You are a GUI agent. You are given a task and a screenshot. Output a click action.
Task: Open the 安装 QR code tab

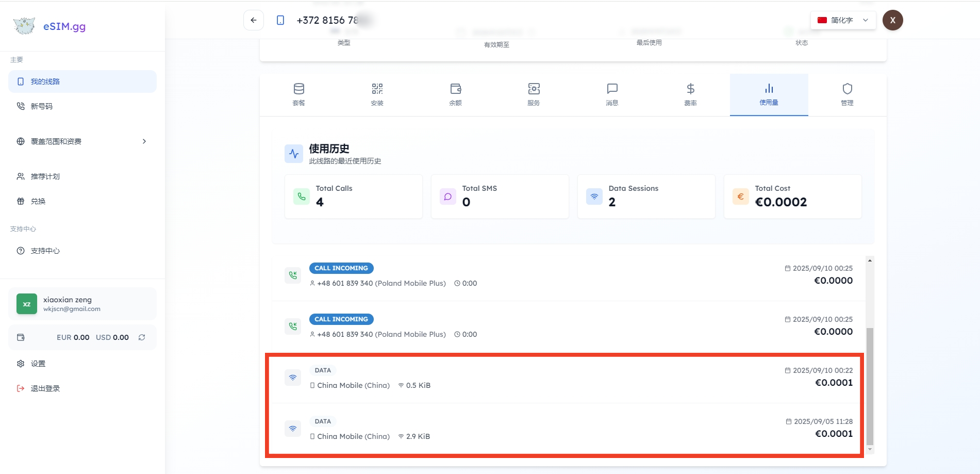pos(377,95)
